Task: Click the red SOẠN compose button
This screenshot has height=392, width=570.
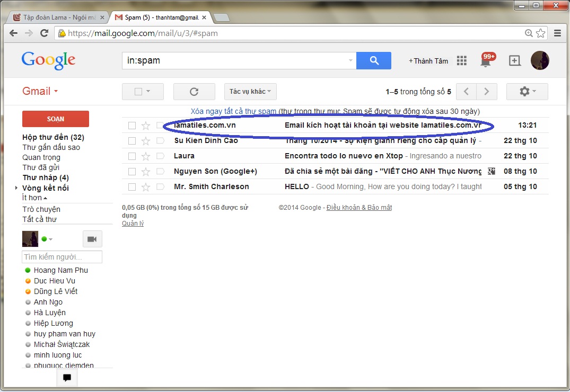Action: tap(56, 119)
